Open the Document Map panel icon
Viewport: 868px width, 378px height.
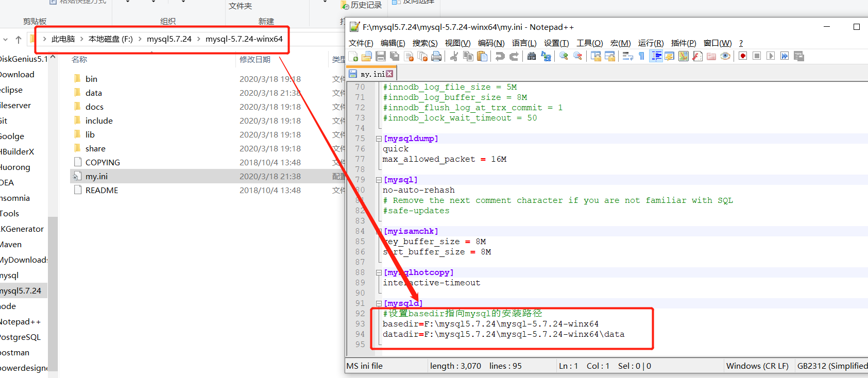683,56
